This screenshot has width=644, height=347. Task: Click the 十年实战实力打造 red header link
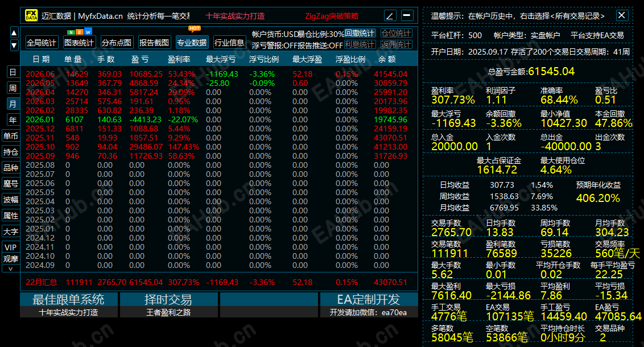tap(235, 16)
